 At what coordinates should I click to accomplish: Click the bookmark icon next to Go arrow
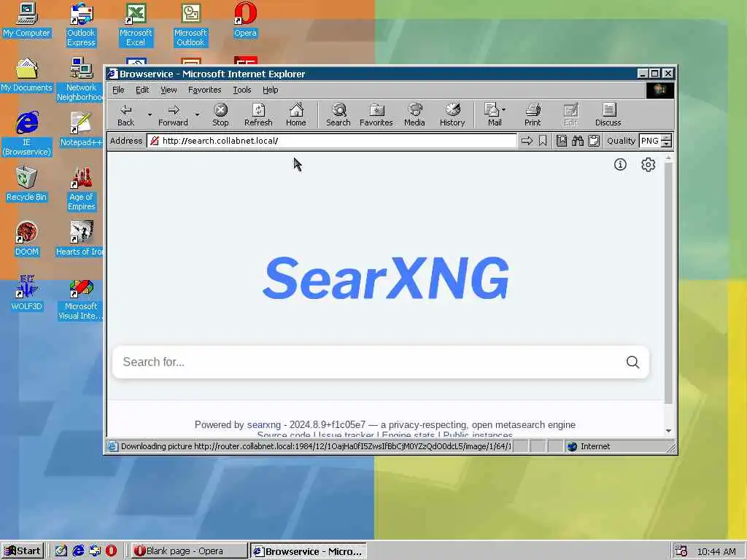543,141
